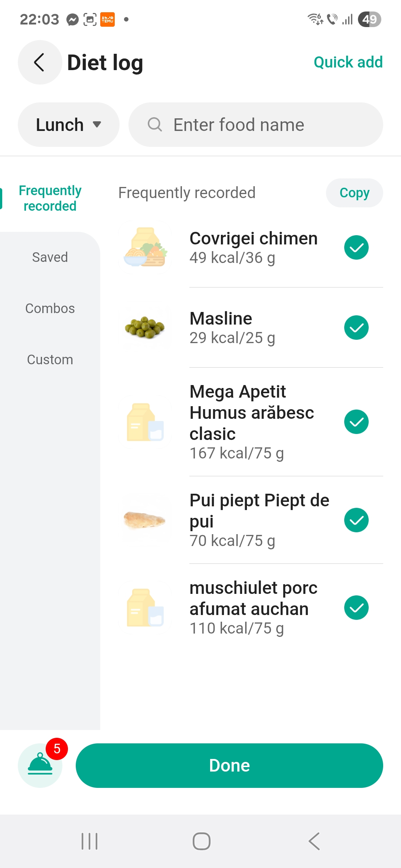This screenshot has width=401, height=868.
Task: Uncheck muschiulet porc afumat auchan
Action: [356, 608]
